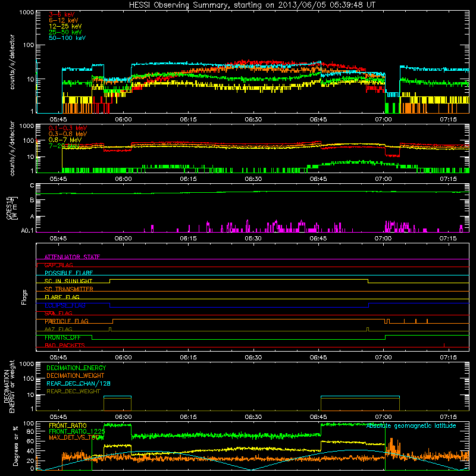This screenshot has width=476, height=476.
Task: Click the "SAA_FLAG" label
Action: click(58, 314)
